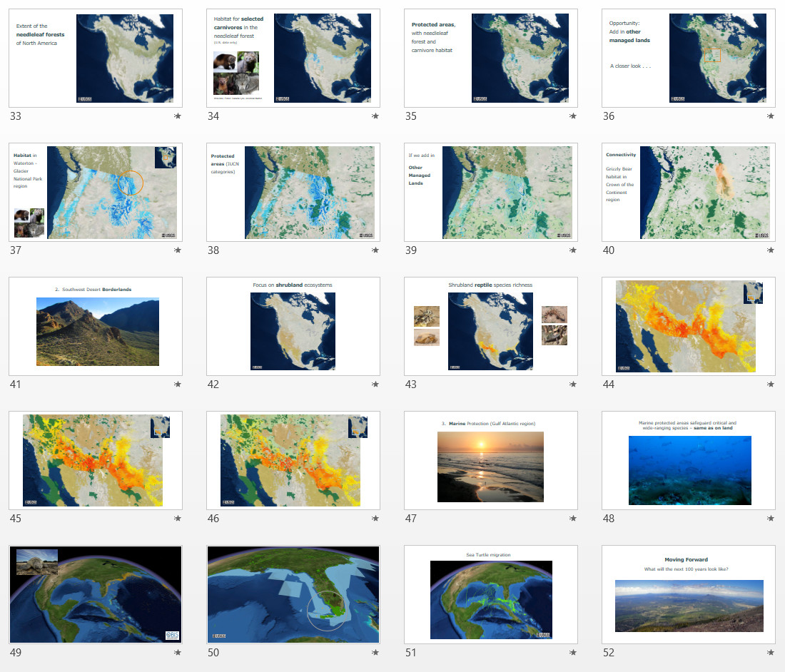Select the 'Sea Turtle migration' slide
This screenshot has width=785, height=672.
click(x=491, y=594)
